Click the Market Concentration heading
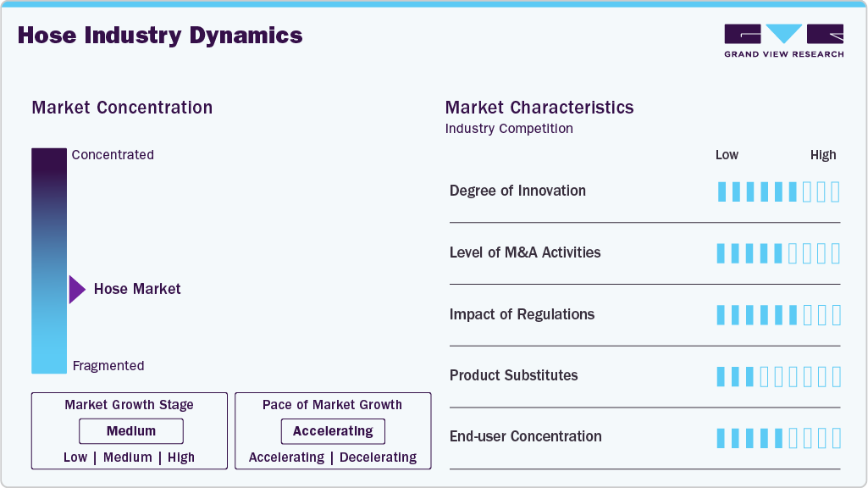This screenshot has width=868, height=488. point(122,108)
